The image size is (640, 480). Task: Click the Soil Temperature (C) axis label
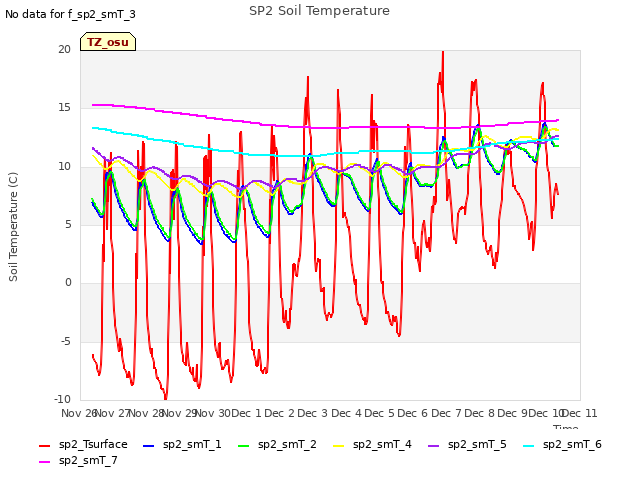[13, 227]
